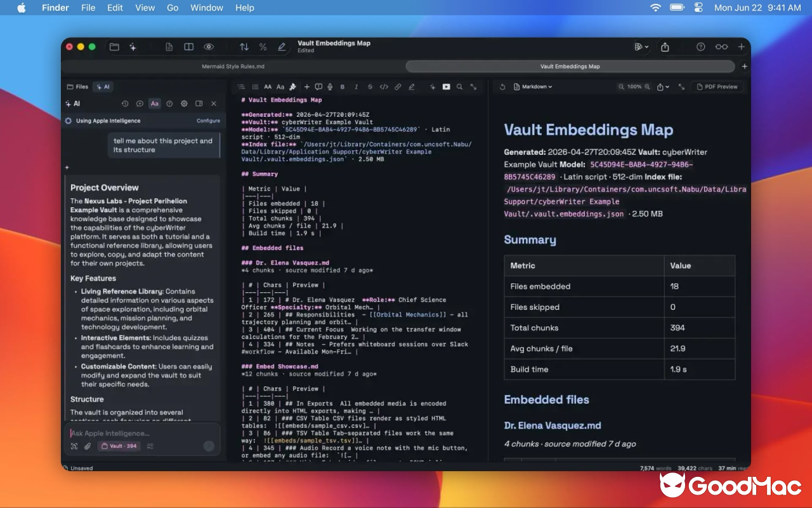The height and width of the screenshot is (508, 812).
Task: Expand editor with diagonal arrows icon
Action: coord(473,87)
